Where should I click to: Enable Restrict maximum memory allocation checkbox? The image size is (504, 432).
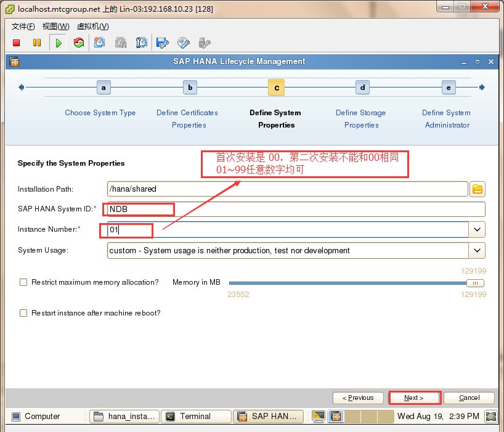click(23, 282)
